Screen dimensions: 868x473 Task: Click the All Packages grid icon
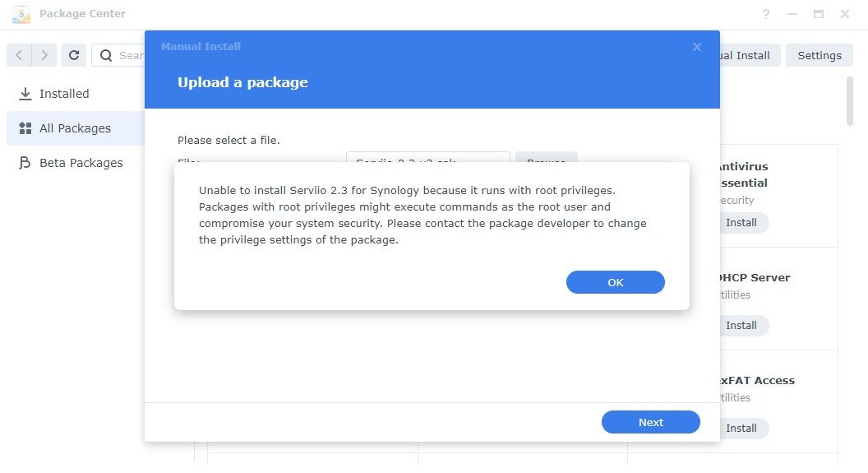coord(25,128)
